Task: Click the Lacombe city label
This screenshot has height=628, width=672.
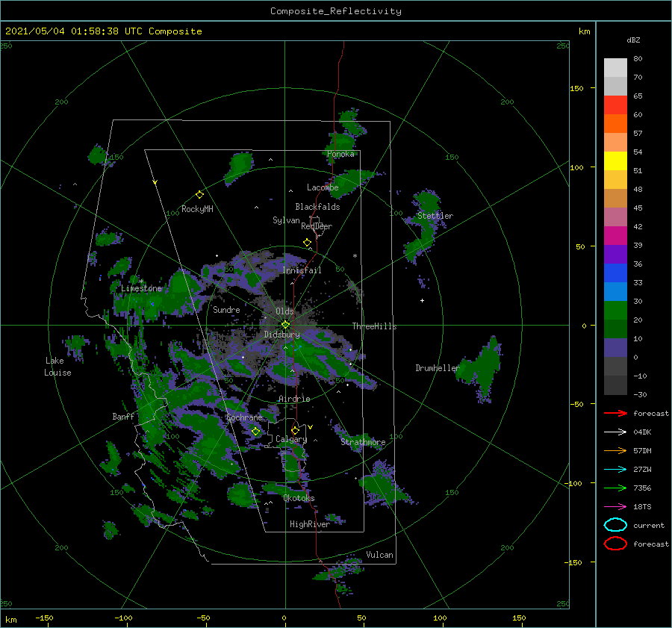Action: (323, 187)
